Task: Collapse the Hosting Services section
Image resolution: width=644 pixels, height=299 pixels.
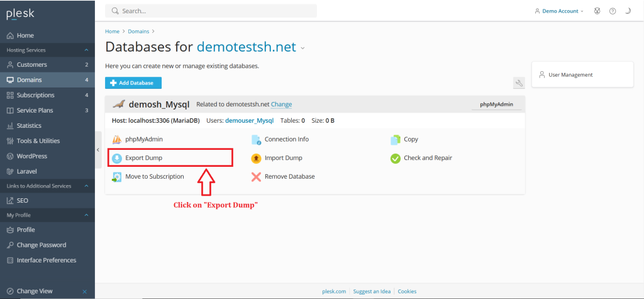Action: tap(86, 50)
